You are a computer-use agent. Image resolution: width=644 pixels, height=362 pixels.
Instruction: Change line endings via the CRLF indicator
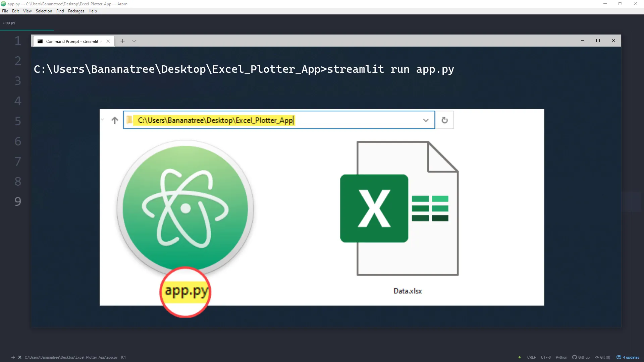click(532, 357)
